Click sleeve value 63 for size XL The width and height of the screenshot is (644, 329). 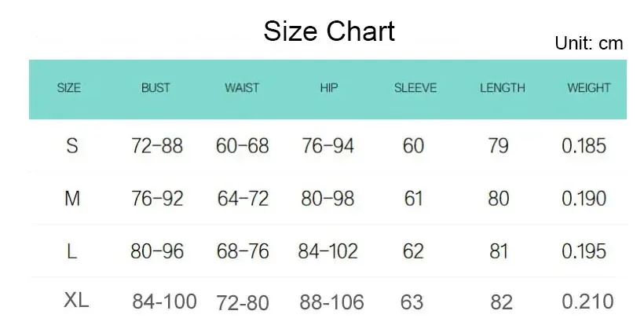pos(412,301)
